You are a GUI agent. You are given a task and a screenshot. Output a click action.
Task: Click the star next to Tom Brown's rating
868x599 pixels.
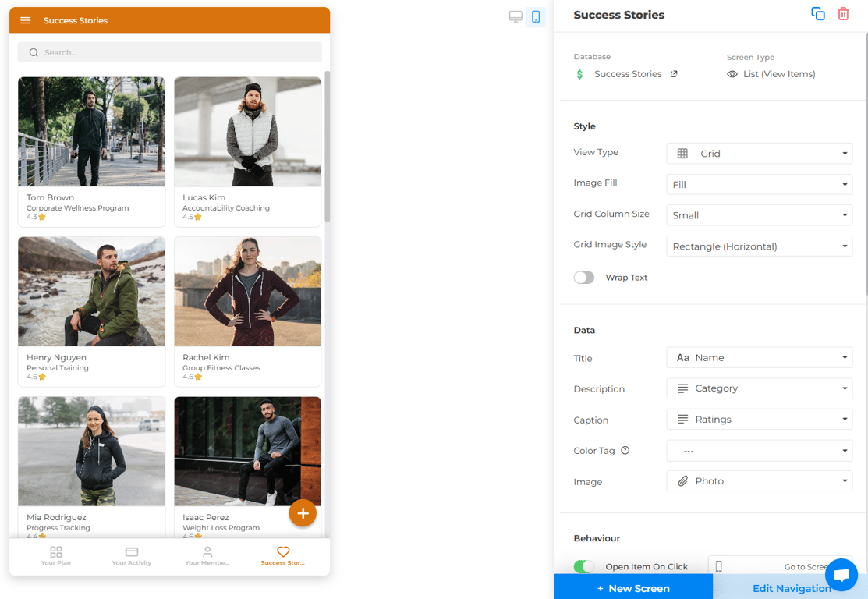pos(42,217)
